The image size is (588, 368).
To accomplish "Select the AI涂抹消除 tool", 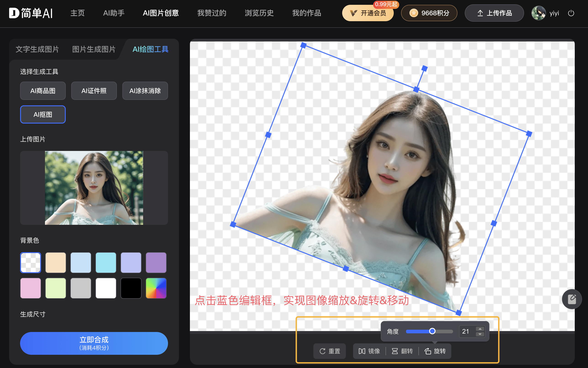I will 145,91.
